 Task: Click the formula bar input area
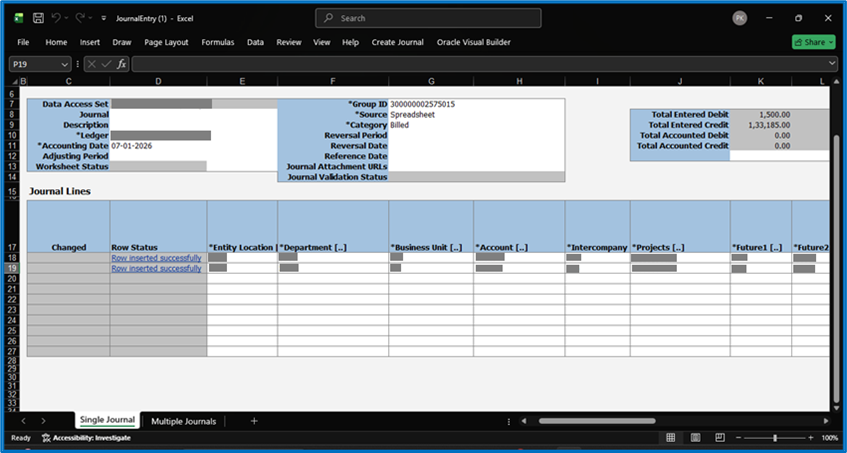point(480,64)
